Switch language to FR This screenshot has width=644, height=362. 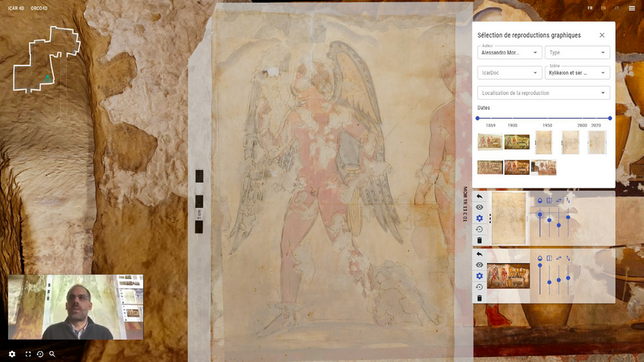pyautogui.click(x=590, y=8)
